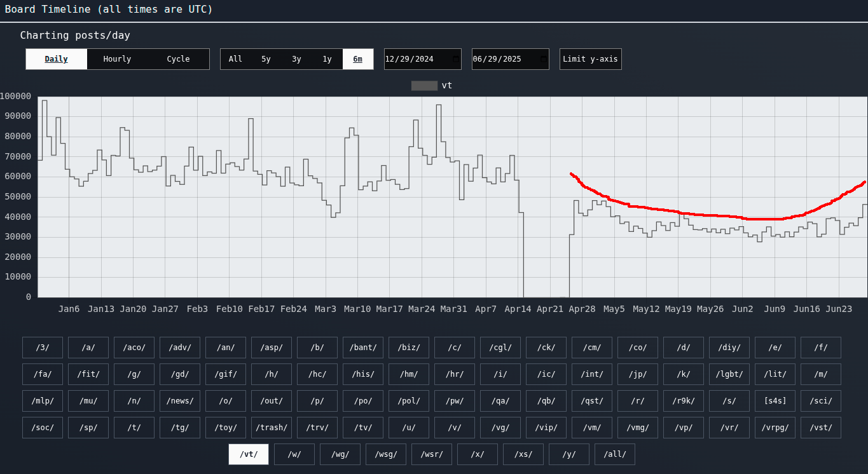The height and width of the screenshot is (474, 868).
Task: Click the active /vt/ board button
Action: [249, 454]
